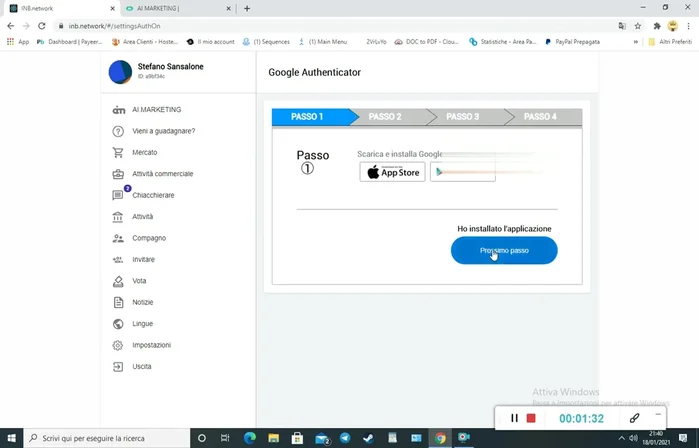Pause the screen recording
This screenshot has width=699, height=448.
(x=514, y=418)
